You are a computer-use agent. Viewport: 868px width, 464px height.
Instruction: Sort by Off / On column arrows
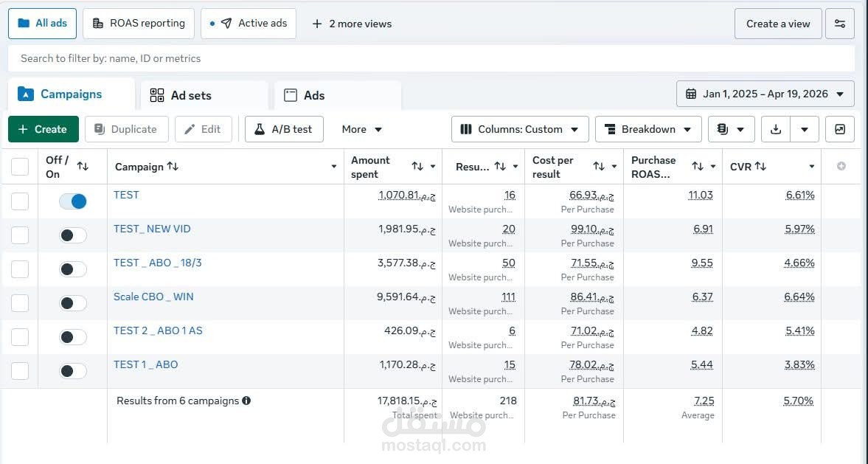point(83,166)
